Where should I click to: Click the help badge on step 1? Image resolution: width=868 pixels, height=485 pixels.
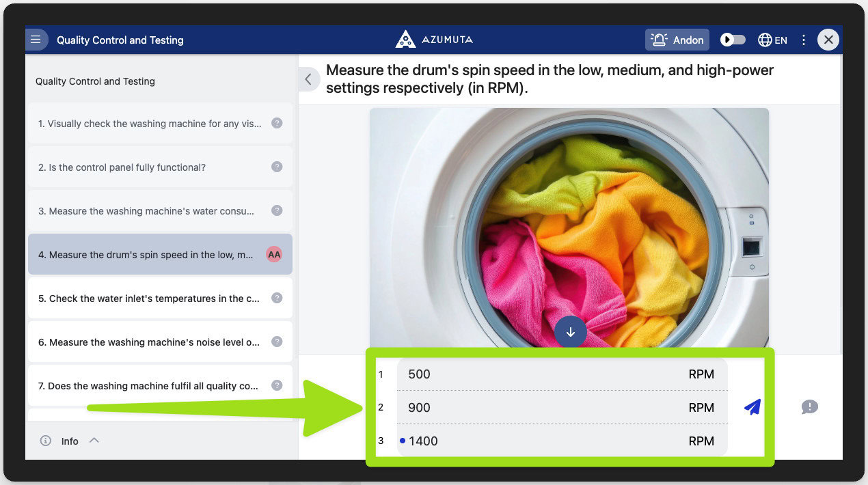click(x=277, y=124)
